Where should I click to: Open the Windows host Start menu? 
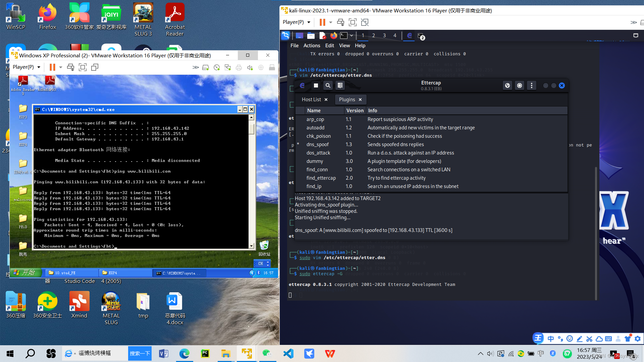point(10,354)
